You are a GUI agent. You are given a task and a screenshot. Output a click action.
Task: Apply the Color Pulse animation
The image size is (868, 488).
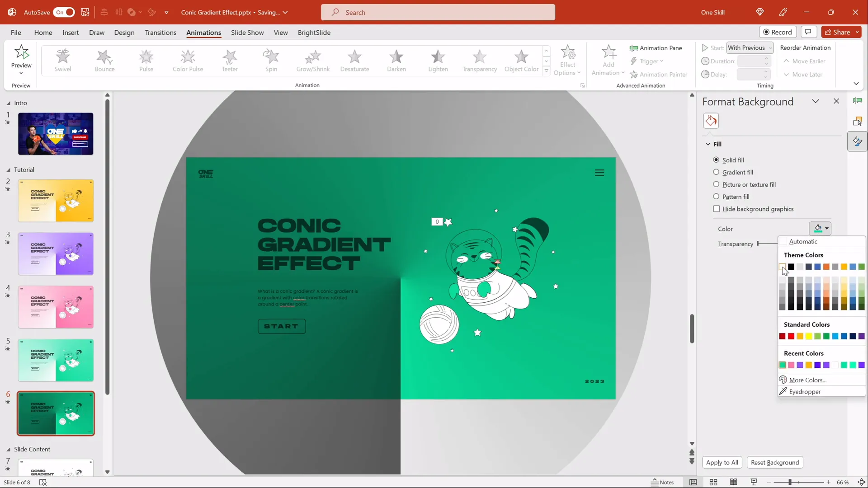click(188, 61)
